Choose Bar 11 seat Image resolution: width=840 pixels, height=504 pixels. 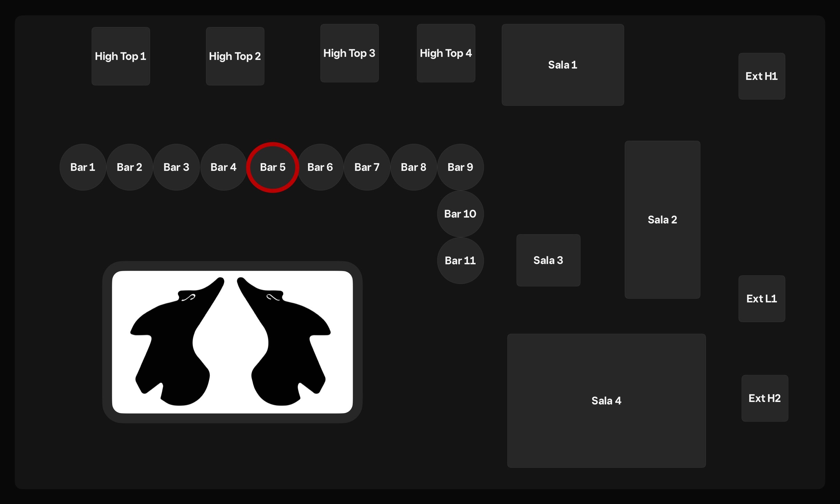460,261
